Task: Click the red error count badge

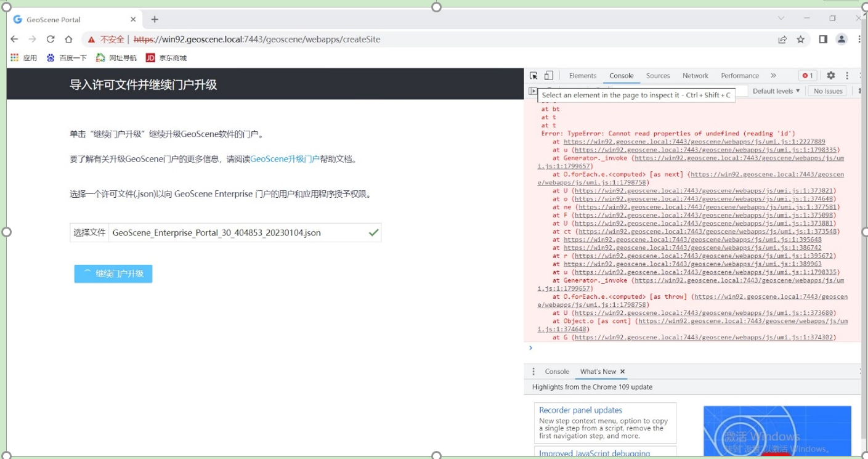Action: pyautogui.click(x=808, y=76)
